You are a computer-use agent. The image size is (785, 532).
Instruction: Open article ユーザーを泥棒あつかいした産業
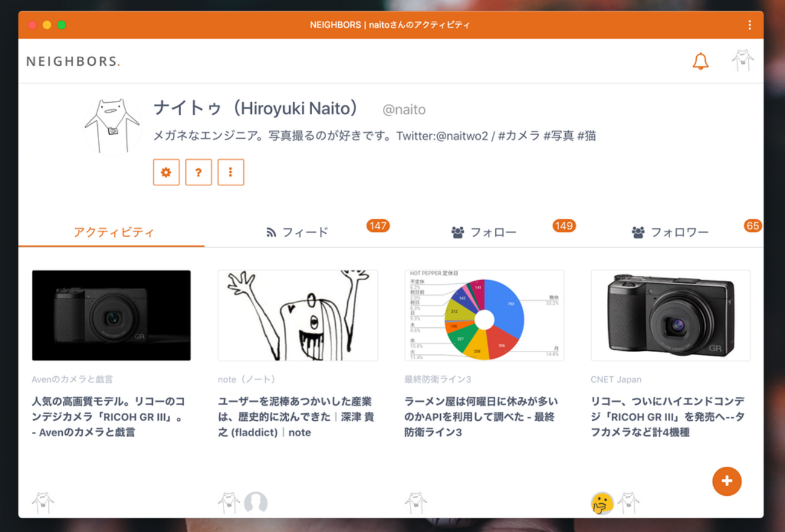click(x=296, y=417)
